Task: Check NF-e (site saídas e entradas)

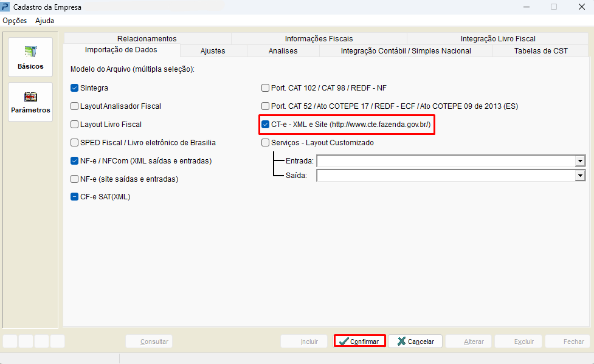Action: (x=75, y=179)
